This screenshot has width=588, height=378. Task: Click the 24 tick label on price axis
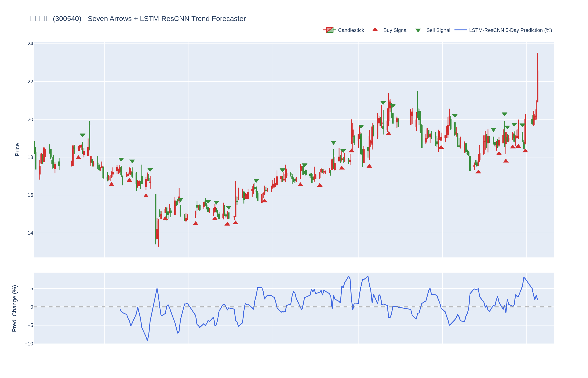30,44
